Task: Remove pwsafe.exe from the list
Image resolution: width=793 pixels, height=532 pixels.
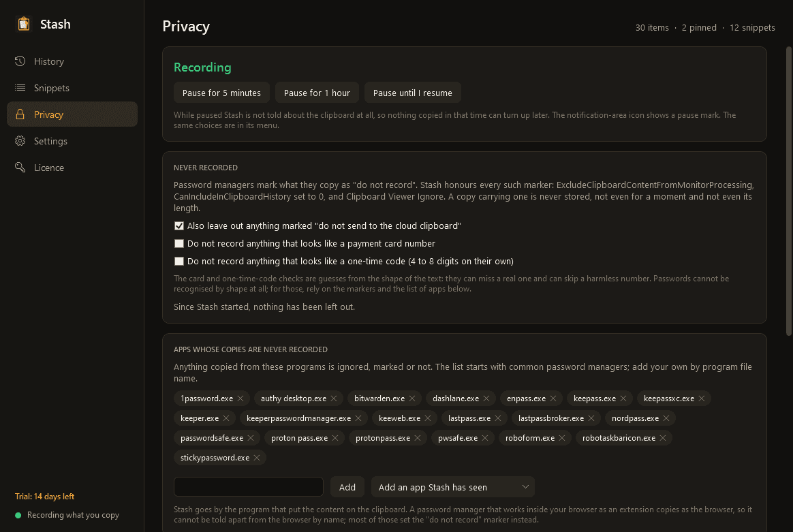Action: click(x=485, y=438)
